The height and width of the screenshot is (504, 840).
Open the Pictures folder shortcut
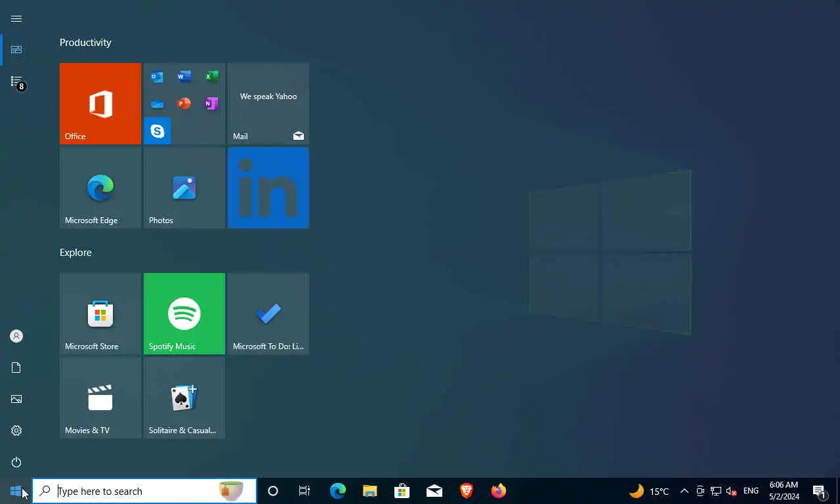pos(16,399)
